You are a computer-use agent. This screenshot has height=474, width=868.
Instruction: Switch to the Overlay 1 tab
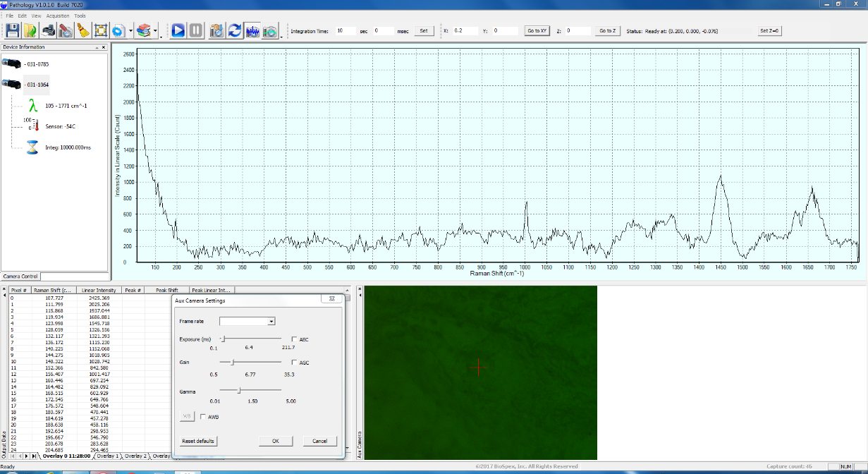[108, 456]
